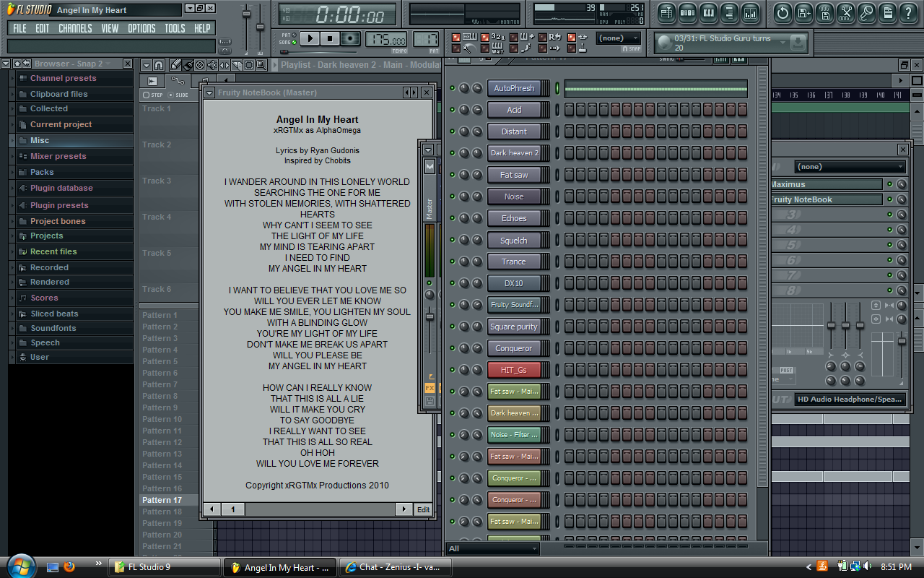The image size is (924, 578).
Task: Disable the Maximus effect slot LED
Action: 890,184
